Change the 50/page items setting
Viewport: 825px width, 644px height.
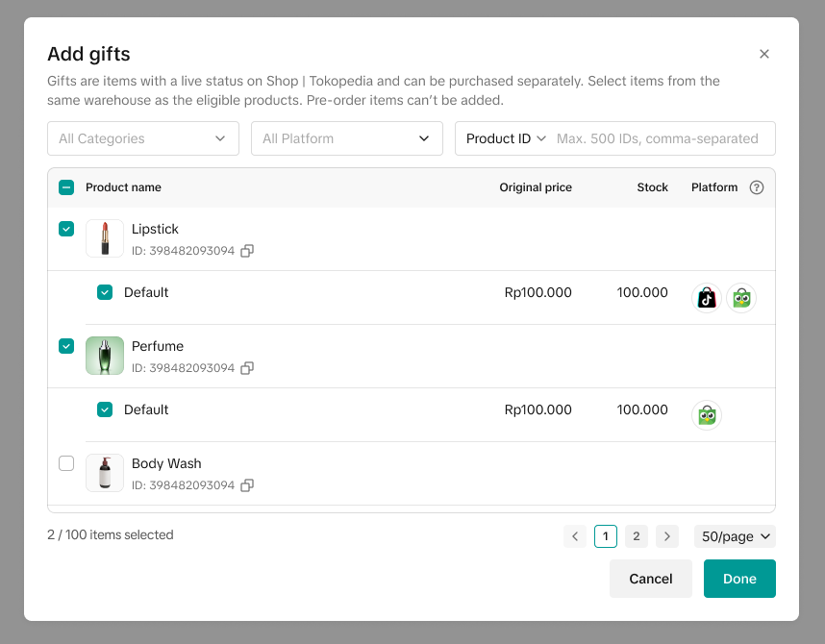pos(735,536)
